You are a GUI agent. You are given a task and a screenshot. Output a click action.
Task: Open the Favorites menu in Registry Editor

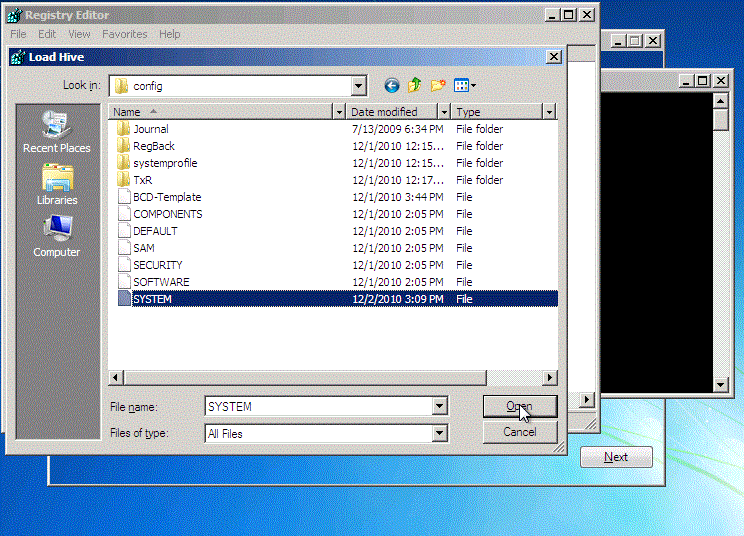(125, 34)
